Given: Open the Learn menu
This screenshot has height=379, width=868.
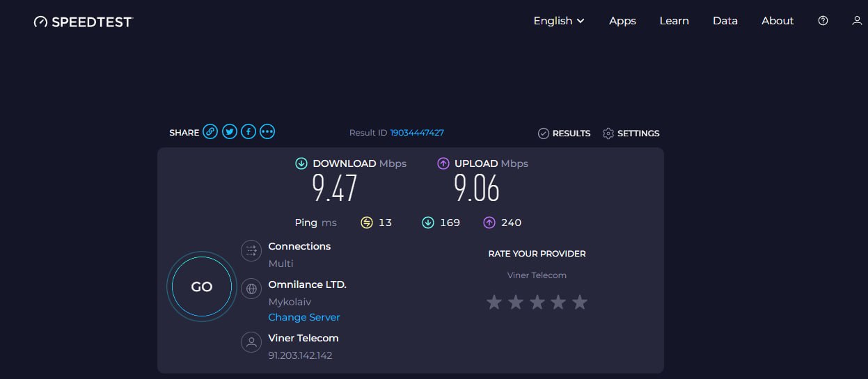Looking at the screenshot, I should (x=674, y=21).
